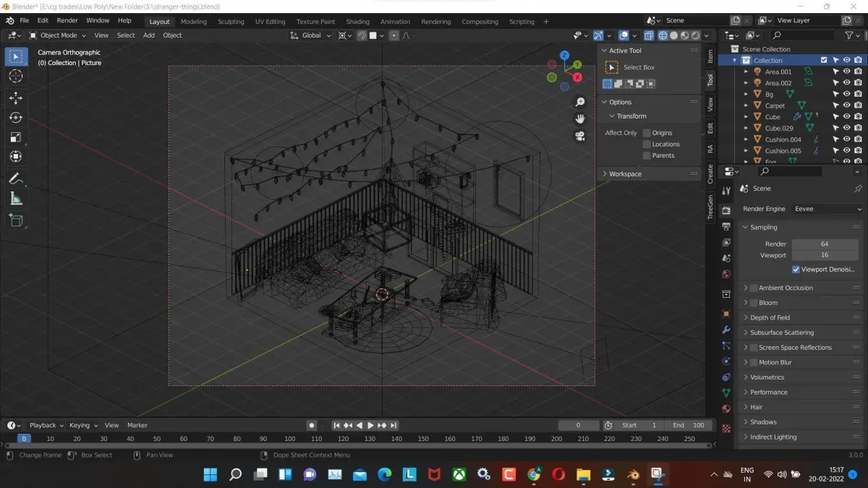Switch to the Shading workspace tab

point(357,22)
